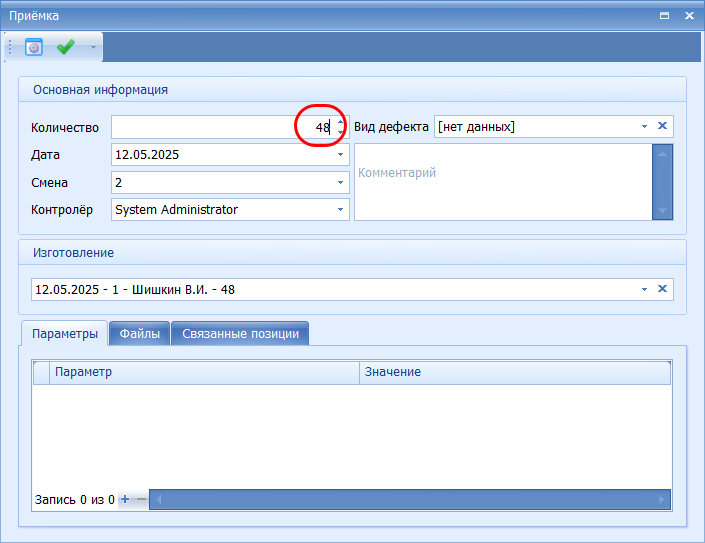Open the Вид дефекта dropdown arrow
Screen dimensions: 705x543
644,126
